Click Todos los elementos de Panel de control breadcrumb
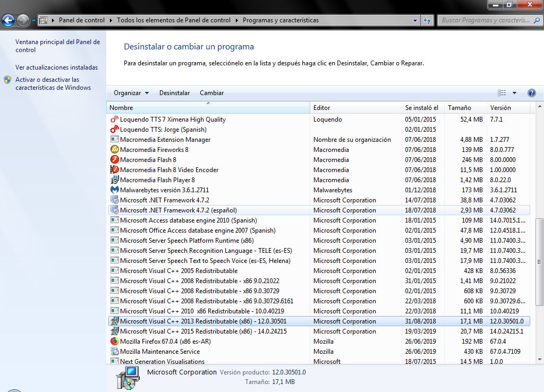 pyautogui.click(x=174, y=20)
